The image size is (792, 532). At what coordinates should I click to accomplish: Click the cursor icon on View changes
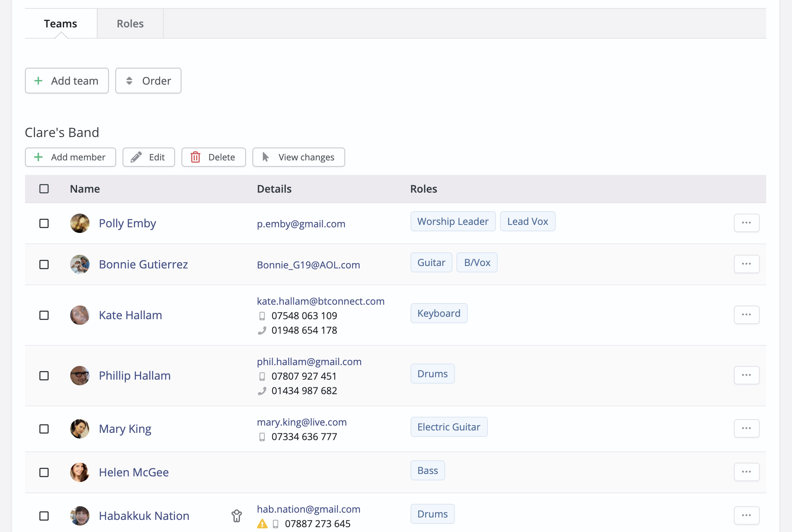click(x=265, y=157)
